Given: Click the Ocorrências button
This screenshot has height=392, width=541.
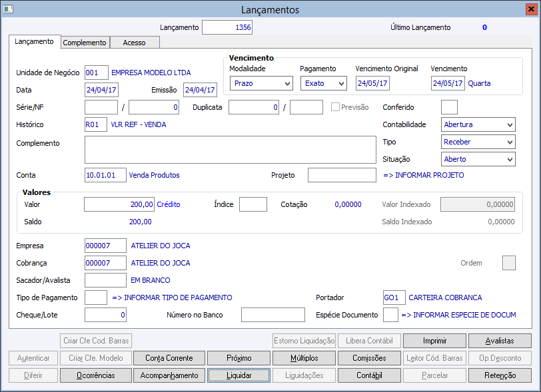Looking at the screenshot, I should coord(95,375).
